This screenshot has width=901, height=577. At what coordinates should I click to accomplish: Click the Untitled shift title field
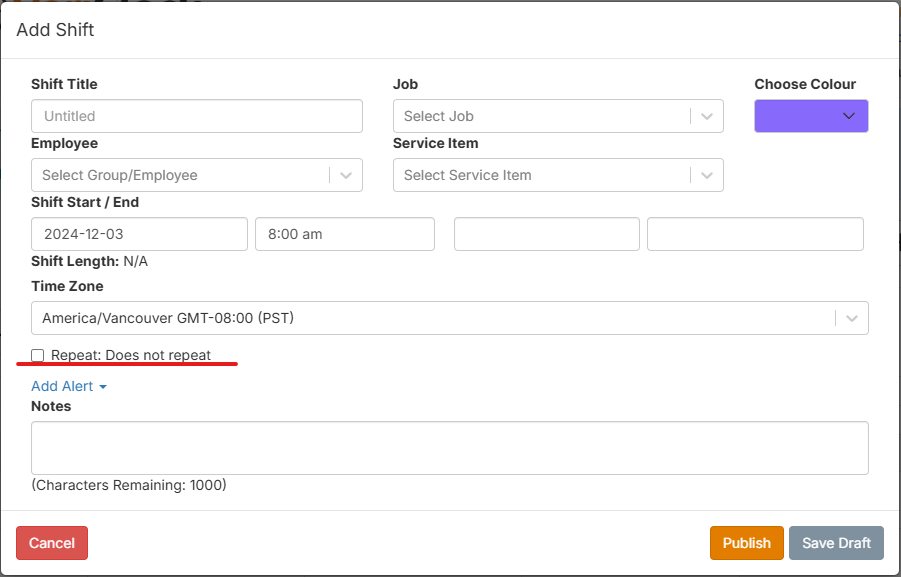point(196,116)
